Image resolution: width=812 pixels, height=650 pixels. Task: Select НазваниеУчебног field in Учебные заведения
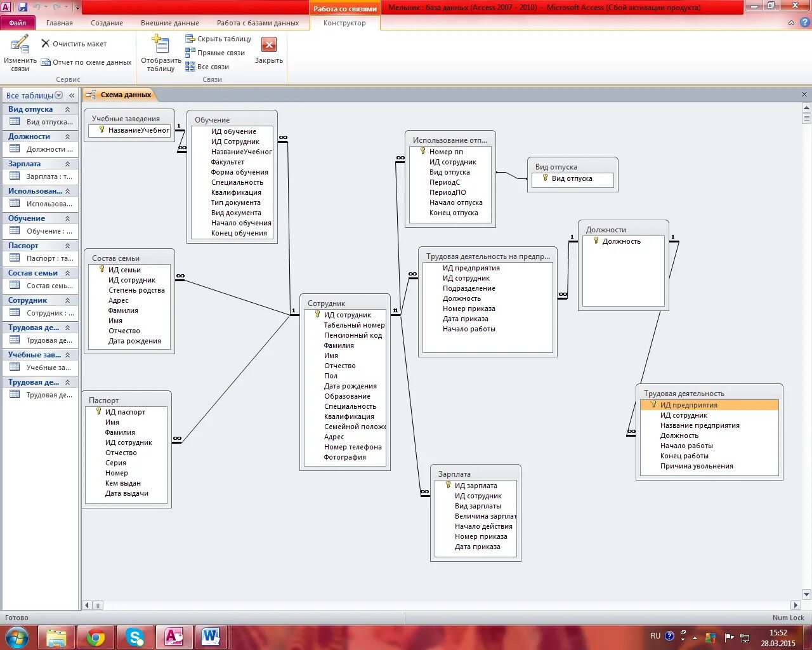click(130, 130)
